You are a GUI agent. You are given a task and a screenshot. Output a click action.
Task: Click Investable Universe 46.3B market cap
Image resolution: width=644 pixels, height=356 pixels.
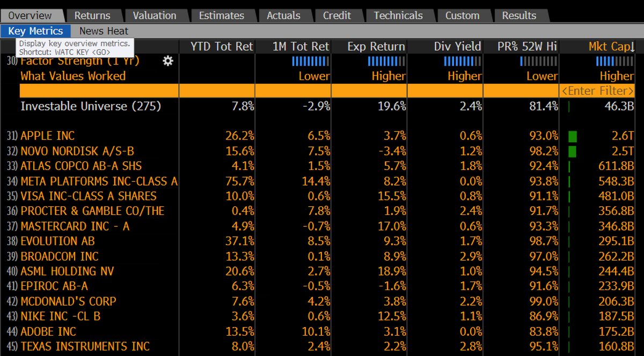point(619,106)
